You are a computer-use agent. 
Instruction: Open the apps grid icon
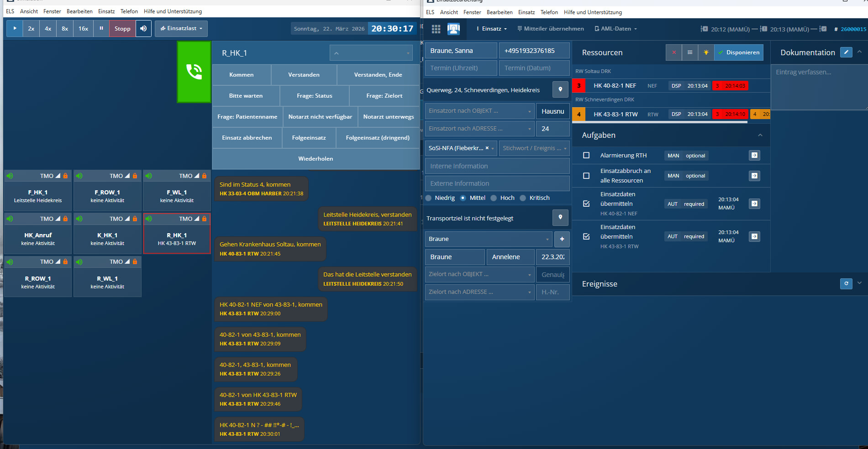436,29
